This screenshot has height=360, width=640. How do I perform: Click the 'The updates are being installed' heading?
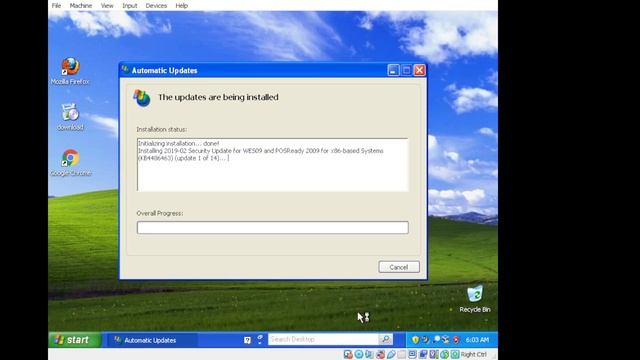[218, 97]
